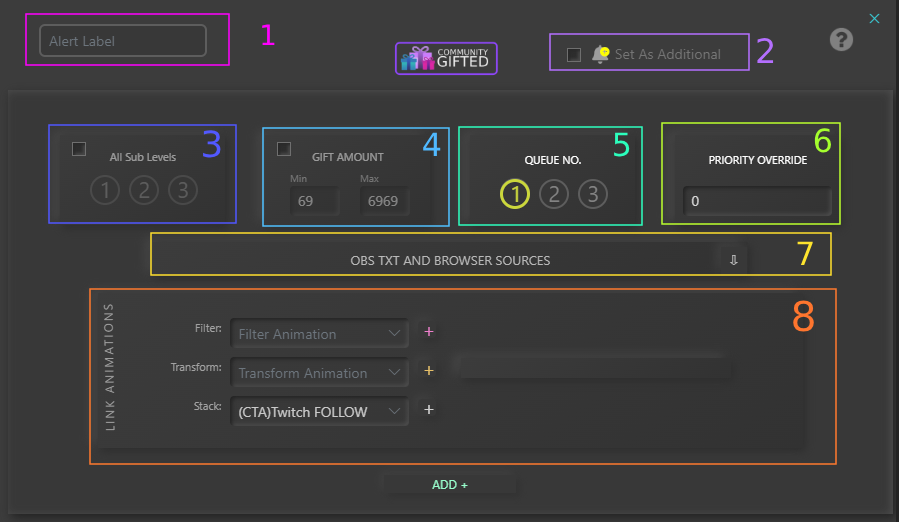The width and height of the screenshot is (899, 522).
Task: Check the All Sub Levels checkbox
Action: click(79, 149)
